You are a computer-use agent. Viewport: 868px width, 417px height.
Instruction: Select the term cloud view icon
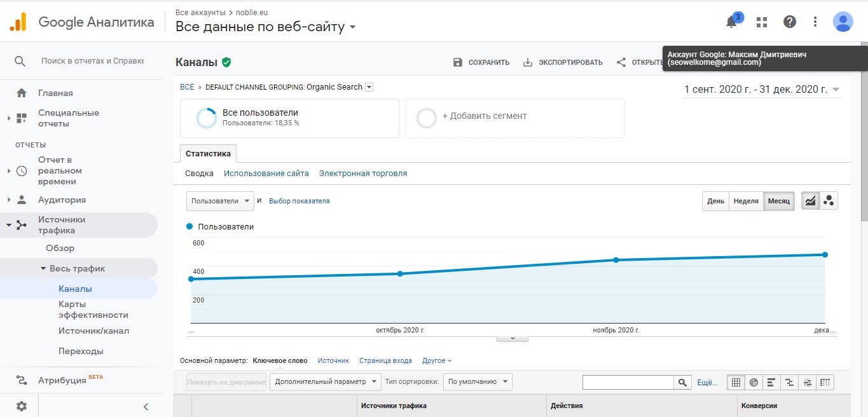click(x=807, y=382)
